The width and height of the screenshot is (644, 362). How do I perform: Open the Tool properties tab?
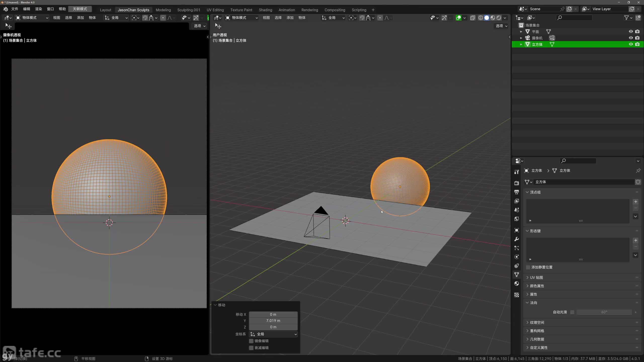tap(516, 172)
